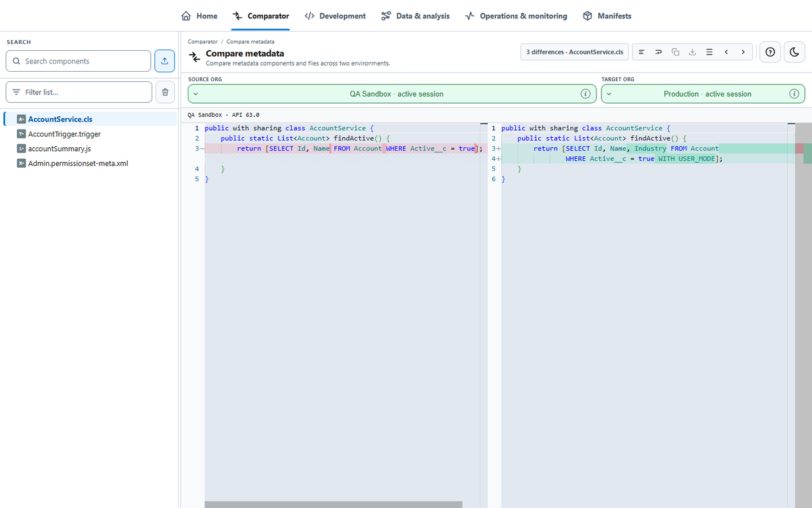Open the Development tab
This screenshot has width=812, height=508.
pos(335,16)
